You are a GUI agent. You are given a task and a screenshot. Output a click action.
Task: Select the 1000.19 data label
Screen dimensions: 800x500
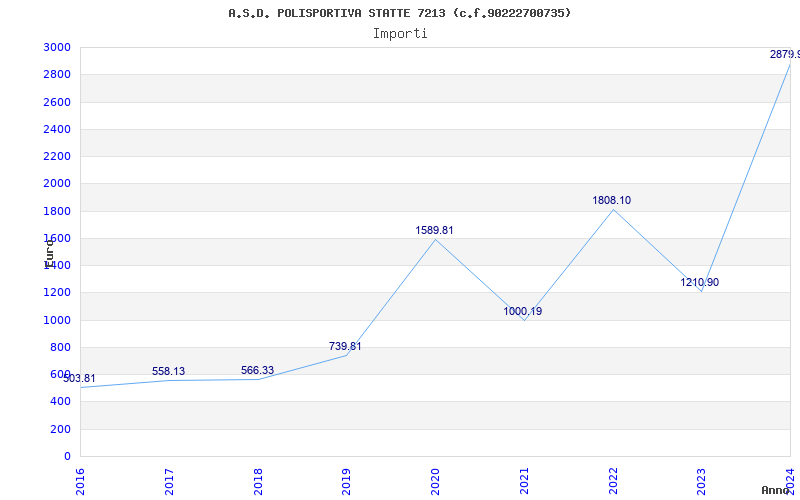(522, 311)
